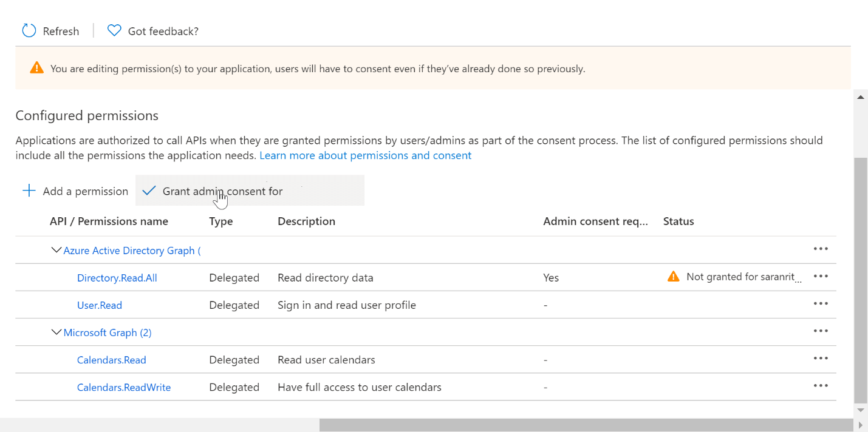Viewport: 868px width, 432px height.
Task: Click the Refresh icon
Action: [x=29, y=30]
